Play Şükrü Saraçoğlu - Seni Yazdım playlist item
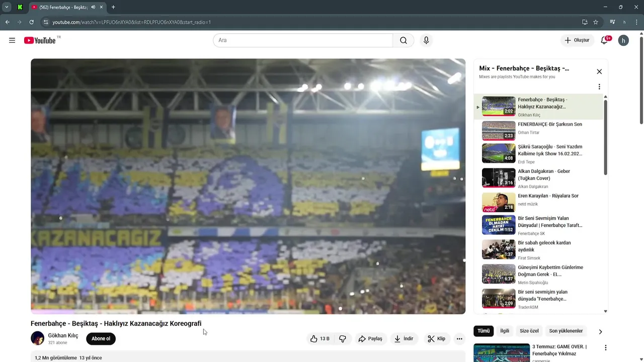The width and height of the screenshot is (644, 362). tap(538, 154)
